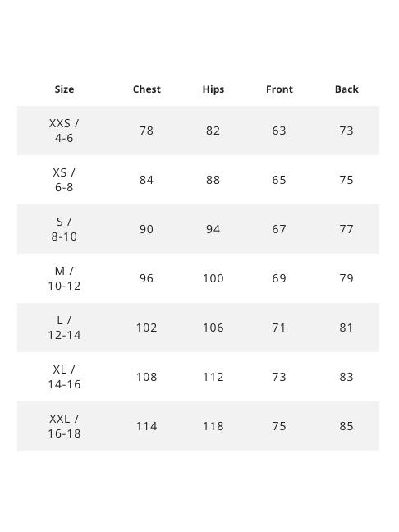Click the Back column header
The width and height of the screenshot is (399, 532).
click(346, 89)
